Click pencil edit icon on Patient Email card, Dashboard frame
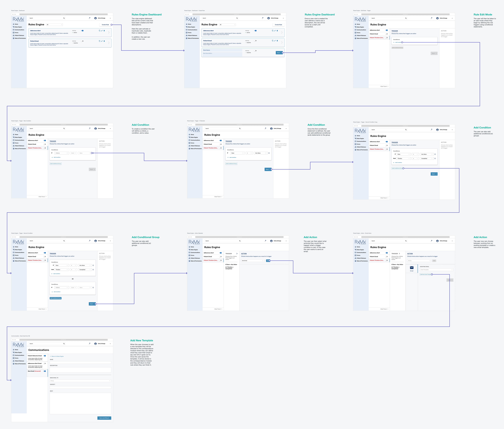This screenshot has height=429, width=504. (102, 41)
